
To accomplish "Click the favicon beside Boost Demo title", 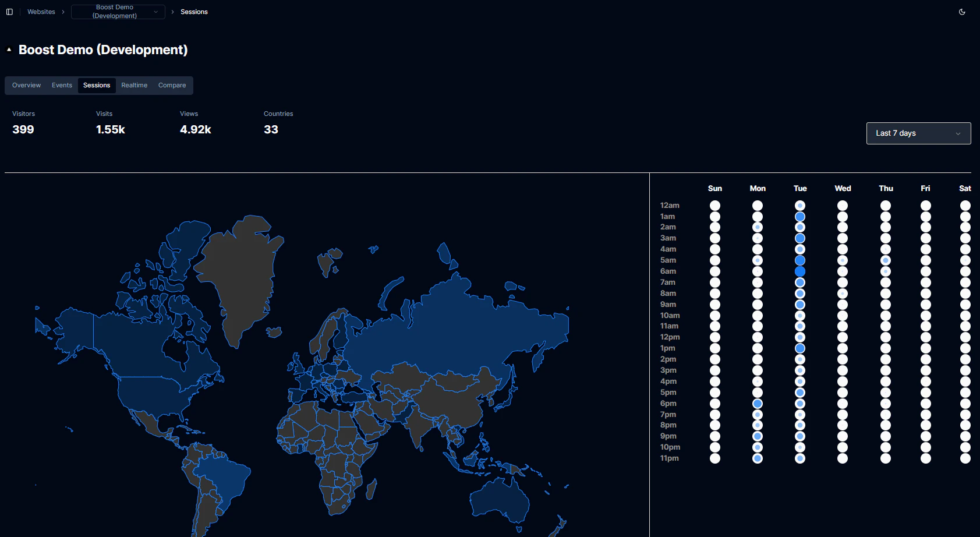I will (9, 50).
